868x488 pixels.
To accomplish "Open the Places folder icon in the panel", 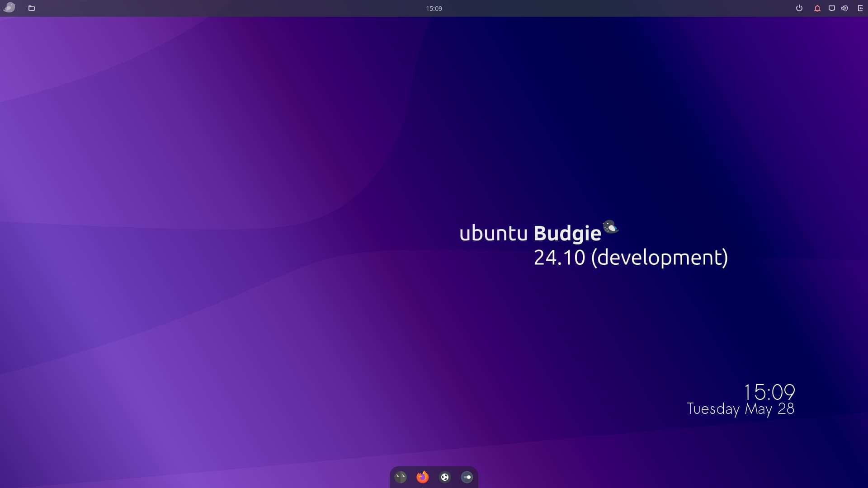I will click(32, 8).
